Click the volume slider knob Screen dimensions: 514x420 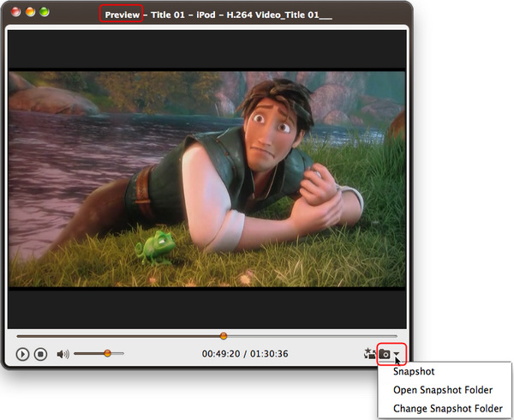point(107,353)
